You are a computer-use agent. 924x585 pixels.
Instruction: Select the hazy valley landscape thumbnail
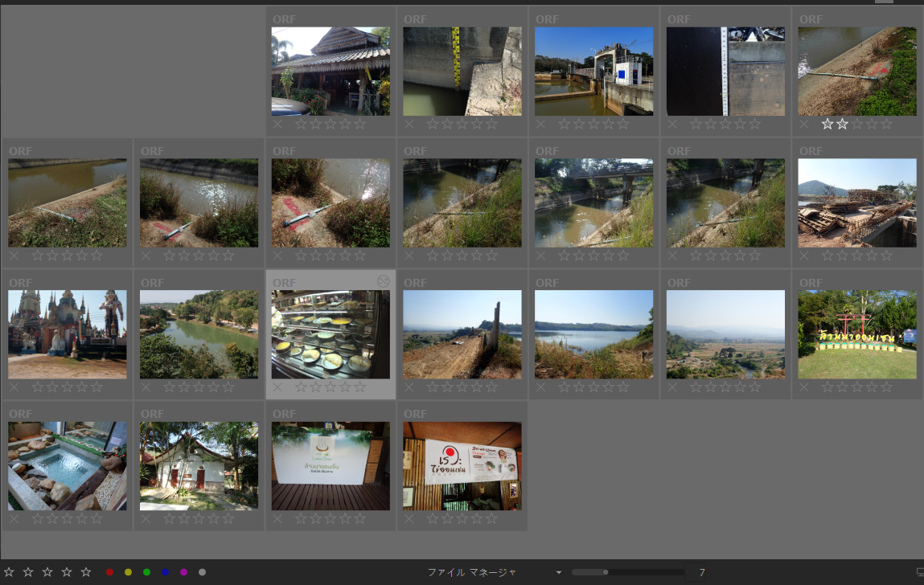(725, 334)
